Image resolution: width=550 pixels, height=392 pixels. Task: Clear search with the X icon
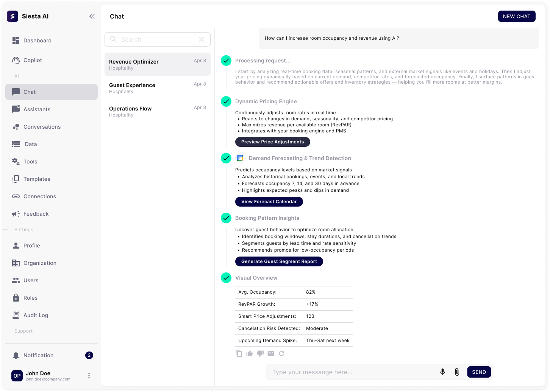tap(202, 39)
